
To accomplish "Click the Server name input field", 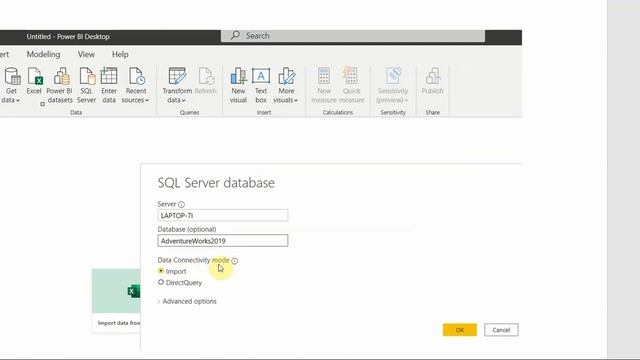I will (x=223, y=215).
